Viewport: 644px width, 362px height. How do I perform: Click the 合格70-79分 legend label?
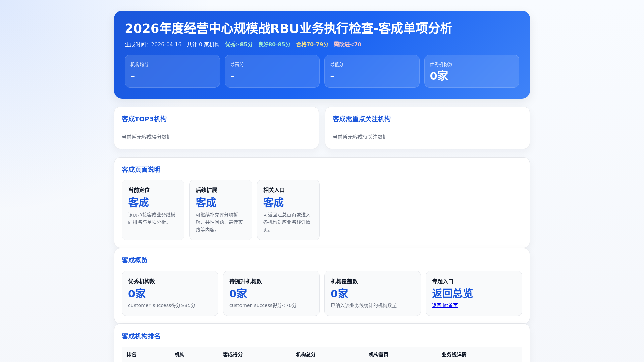tap(312, 44)
